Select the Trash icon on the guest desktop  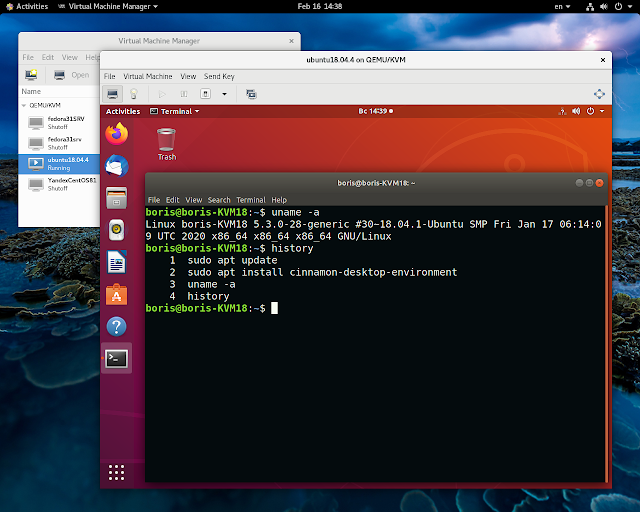[x=167, y=144]
